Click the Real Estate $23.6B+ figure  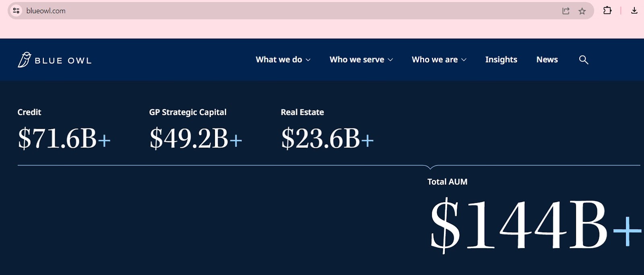327,139
